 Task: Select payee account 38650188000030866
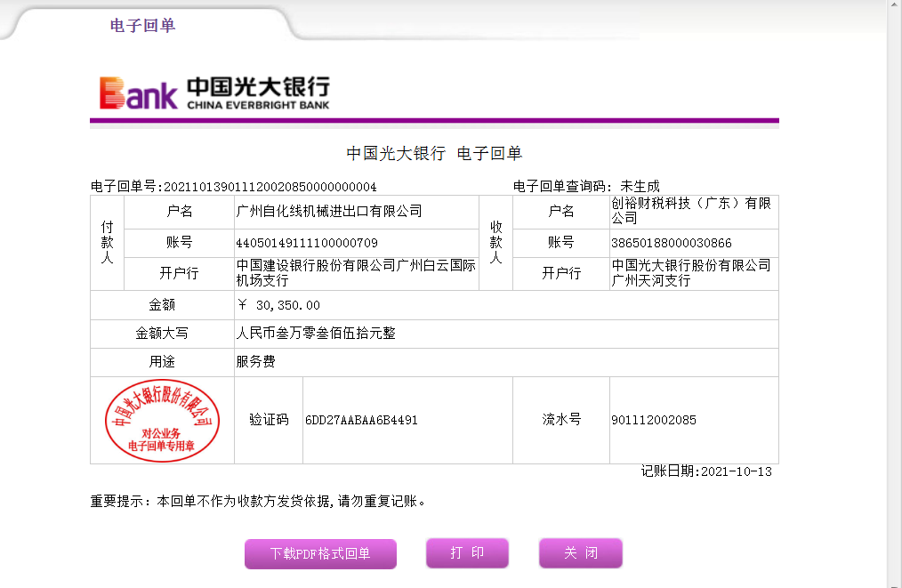point(672,243)
